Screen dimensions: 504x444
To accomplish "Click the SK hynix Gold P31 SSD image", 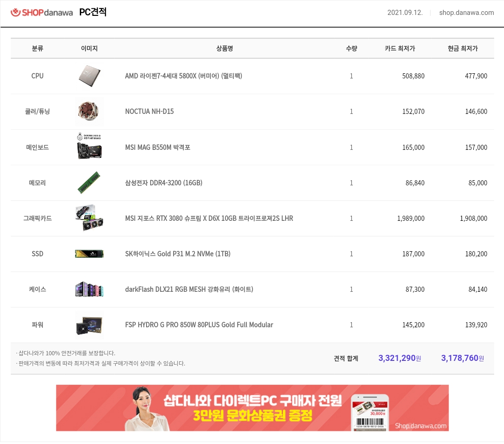I will (x=89, y=254).
